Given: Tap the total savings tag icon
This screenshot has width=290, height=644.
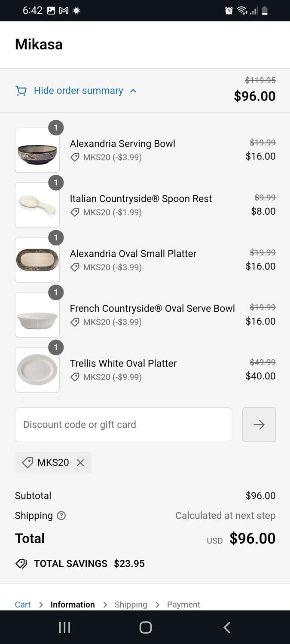Looking at the screenshot, I should (x=21, y=564).
